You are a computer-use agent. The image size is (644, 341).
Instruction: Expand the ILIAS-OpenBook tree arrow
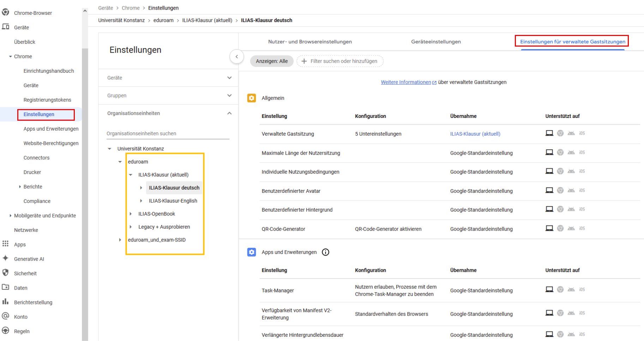(131, 214)
